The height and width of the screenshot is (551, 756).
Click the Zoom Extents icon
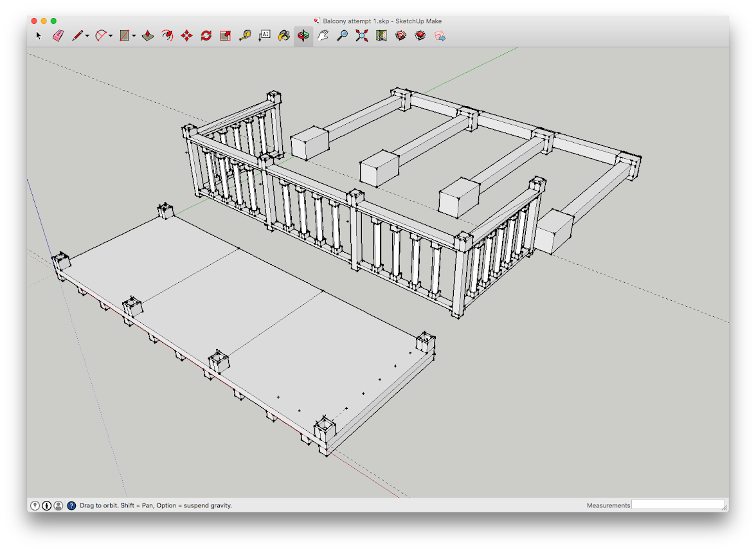pyautogui.click(x=362, y=36)
